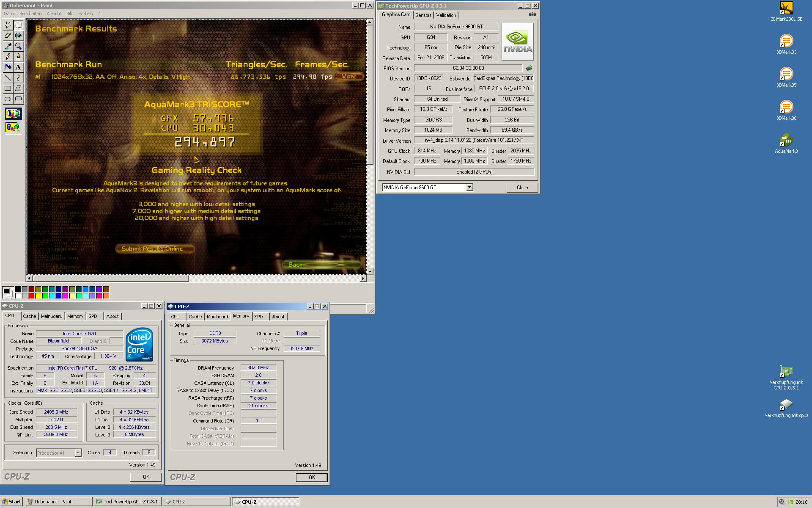Click the Core Speed 2405.9 MHz value in CPU-Z

(56, 412)
